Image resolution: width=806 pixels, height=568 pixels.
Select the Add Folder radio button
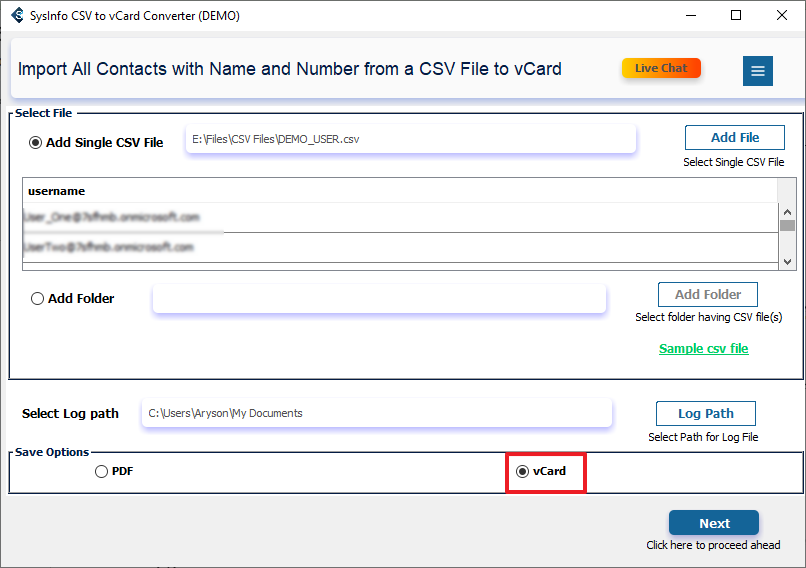pos(37,299)
